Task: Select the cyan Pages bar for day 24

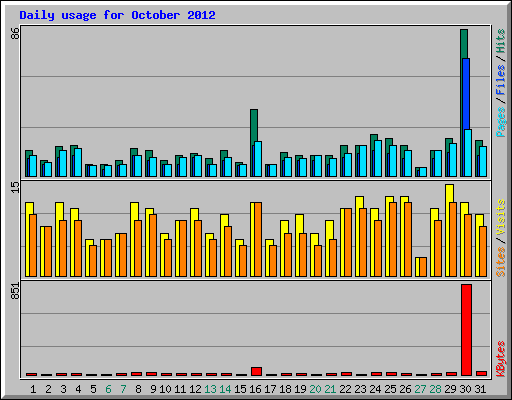Action: pos(378,158)
